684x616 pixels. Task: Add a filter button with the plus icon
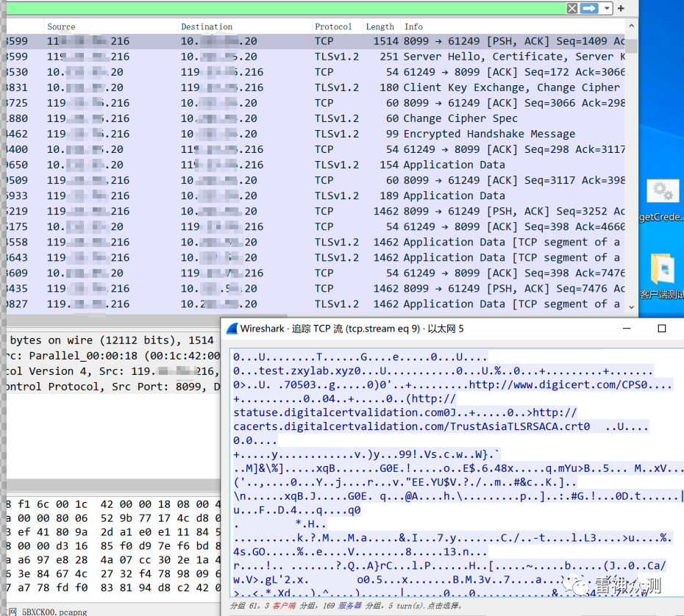point(621,8)
